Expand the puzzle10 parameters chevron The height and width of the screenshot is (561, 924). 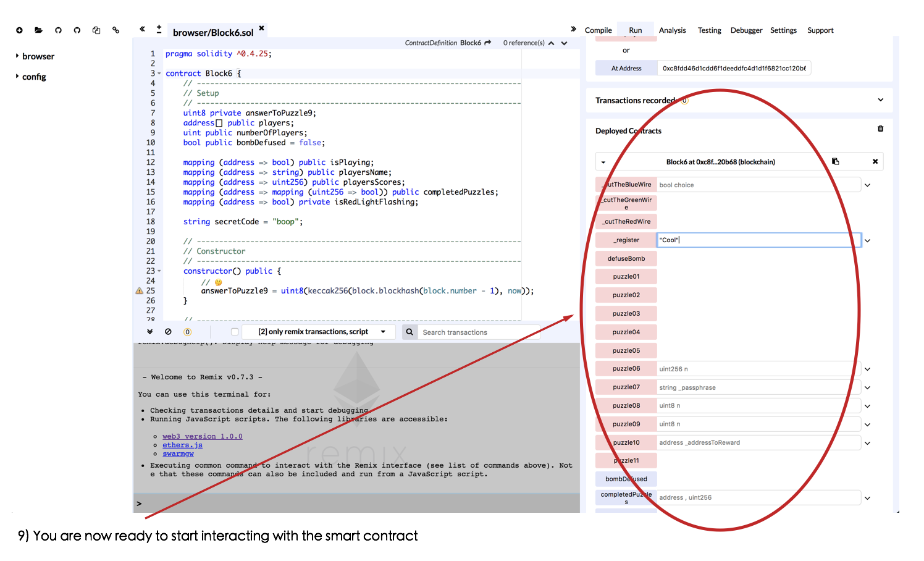(x=867, y=443)
